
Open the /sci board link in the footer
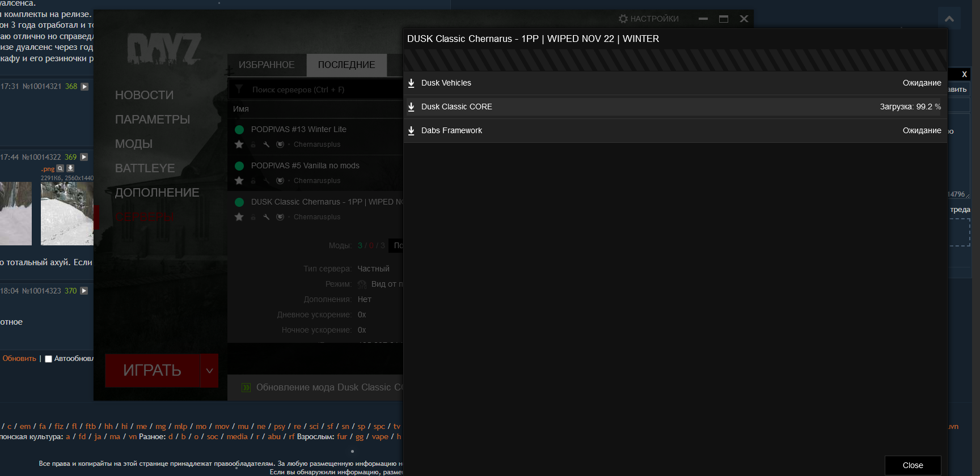tap(314, 427)
